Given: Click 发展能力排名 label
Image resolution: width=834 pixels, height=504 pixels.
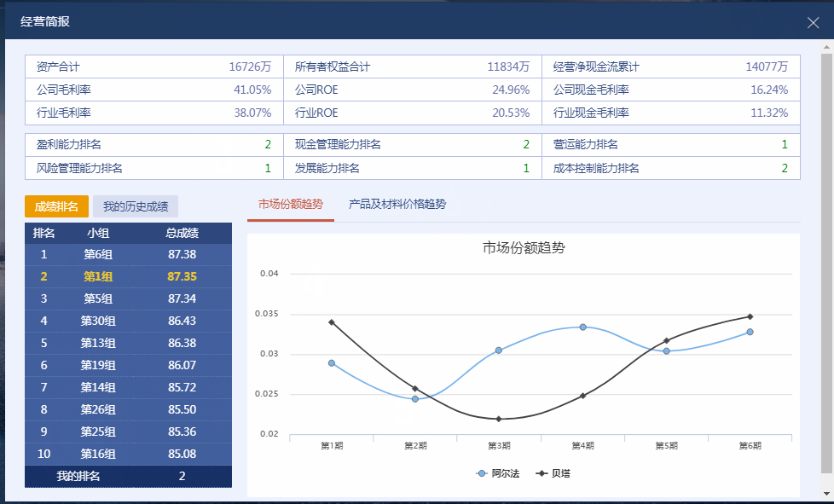Looking at the screenshot, I should tap(327, 169).
